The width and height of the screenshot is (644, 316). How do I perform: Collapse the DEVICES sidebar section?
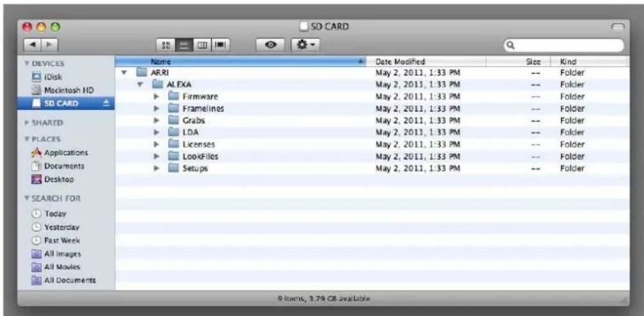27,64
